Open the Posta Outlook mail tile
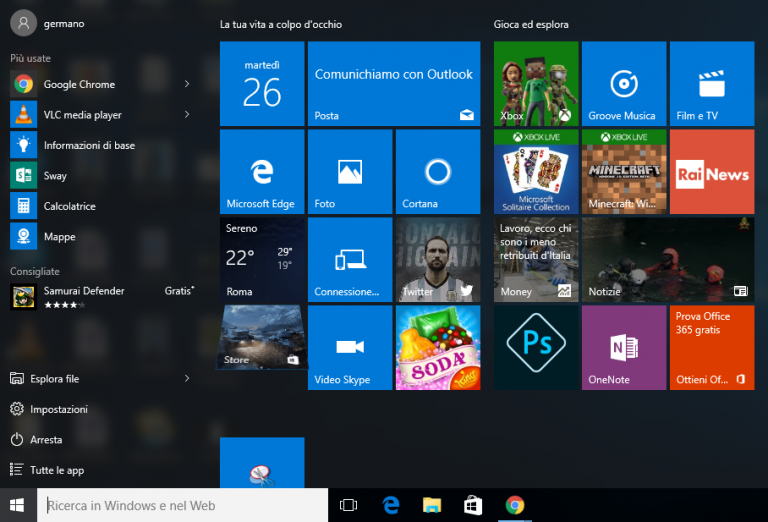This screenshot has height=522, width=768. pyautogui.click(x=394, y=84)
